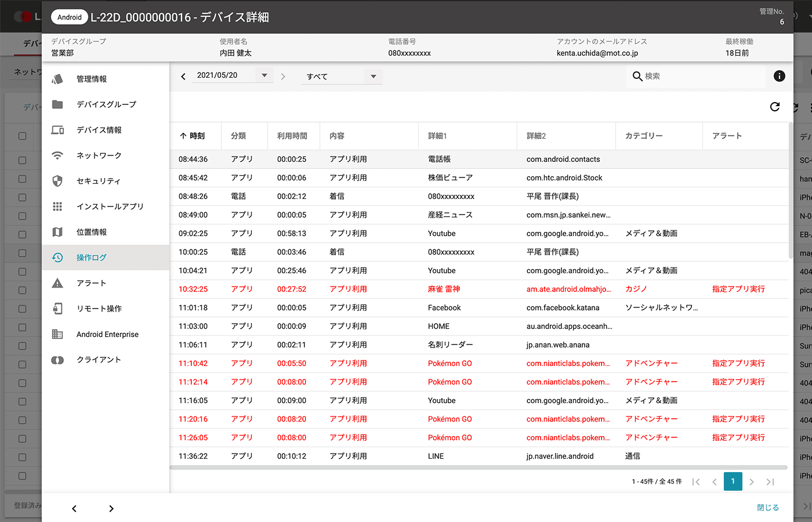Click the table horizontal scrollbar

coord(478,467)
